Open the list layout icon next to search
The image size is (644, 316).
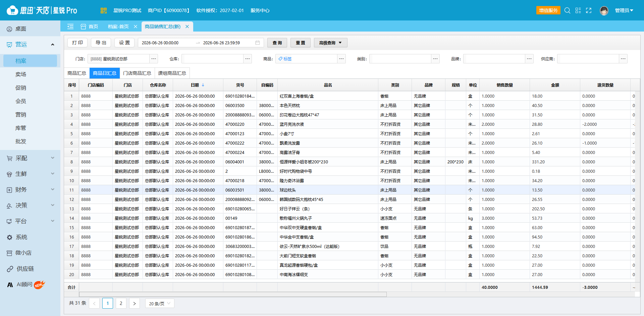click(578, 10)
